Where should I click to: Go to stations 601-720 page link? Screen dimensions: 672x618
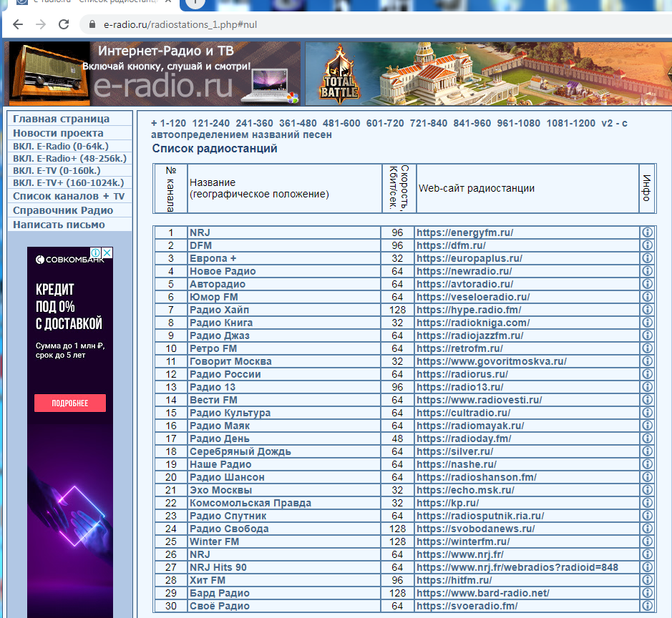pyautogui.click(x=385, y=123)
